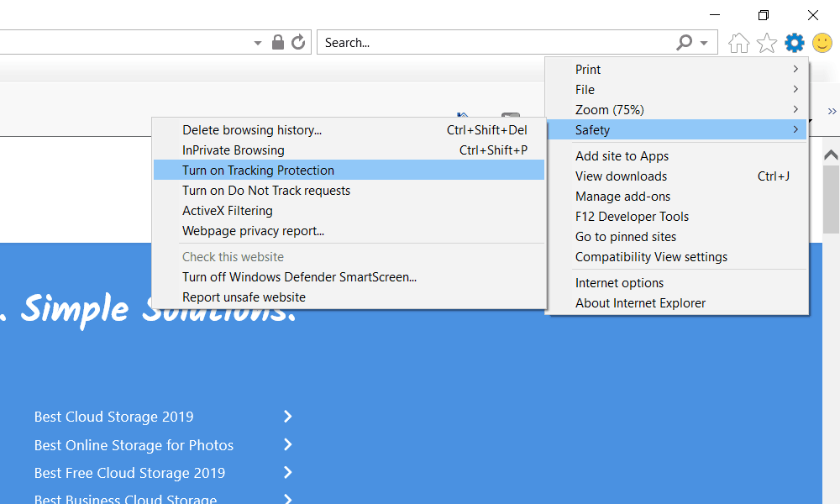Click the security lock icon in address bar
This screenshot has width=840, height=504.
pos(278,42)
